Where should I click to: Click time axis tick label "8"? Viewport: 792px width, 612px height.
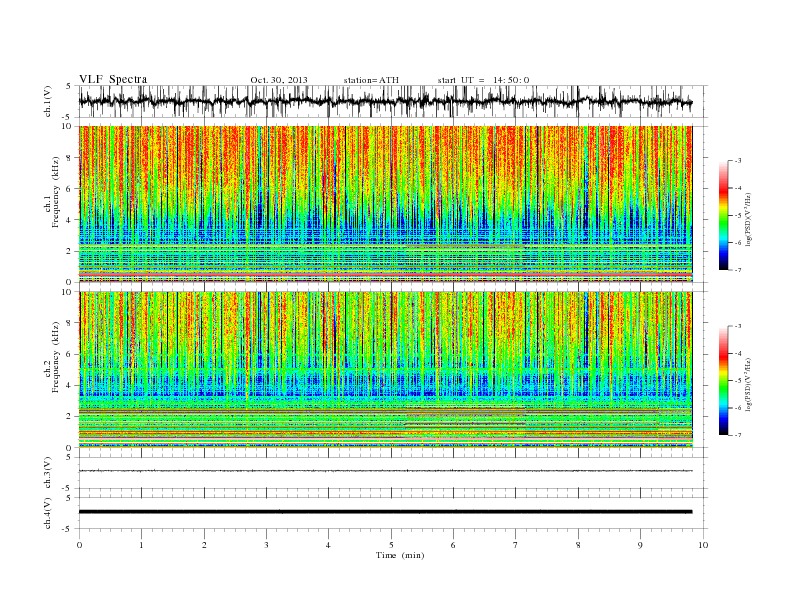tap(578, 545)
